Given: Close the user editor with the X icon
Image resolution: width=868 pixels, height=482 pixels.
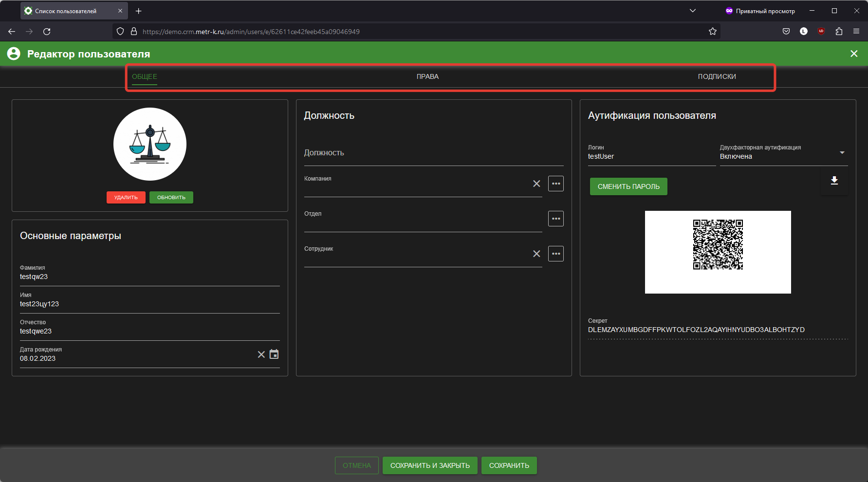Looking at the screenshot, I should [x=854, y=54].
